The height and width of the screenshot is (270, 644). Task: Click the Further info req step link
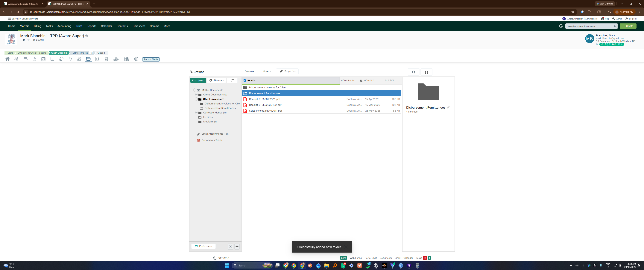[80, 53]
